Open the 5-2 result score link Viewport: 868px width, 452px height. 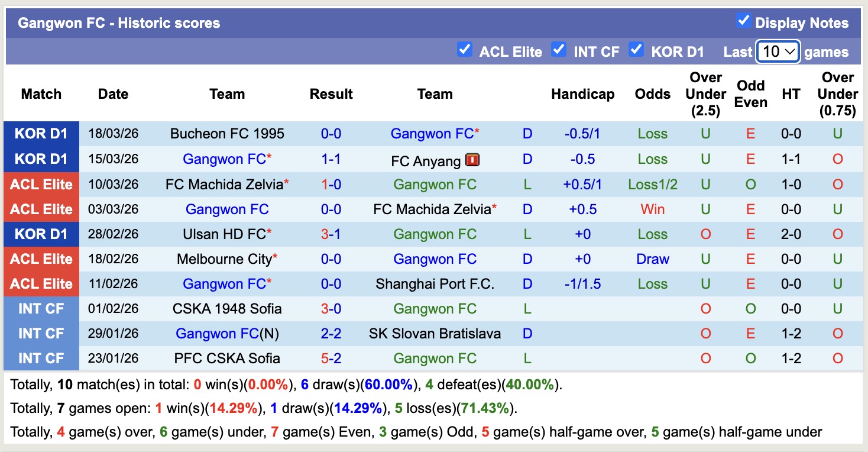[331, 359]
